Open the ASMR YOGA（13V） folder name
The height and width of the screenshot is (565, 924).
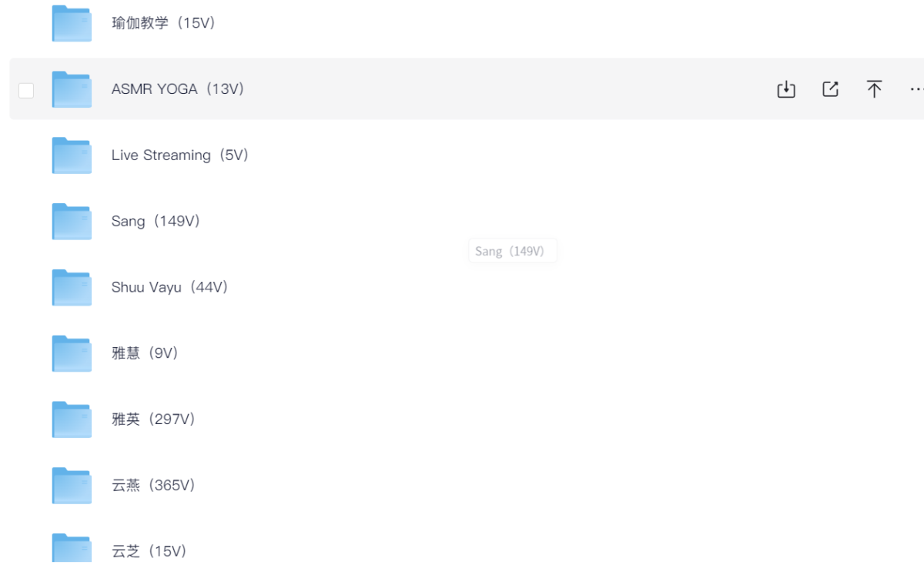point(178,89)
